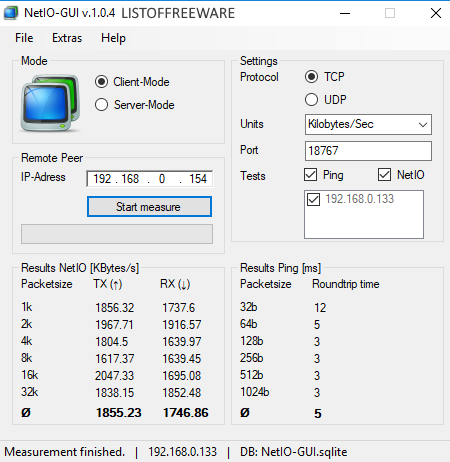Screen dimensions: 450x462
Task: Click TX value 2047.33 for 16k
Action: coord(114,376)
